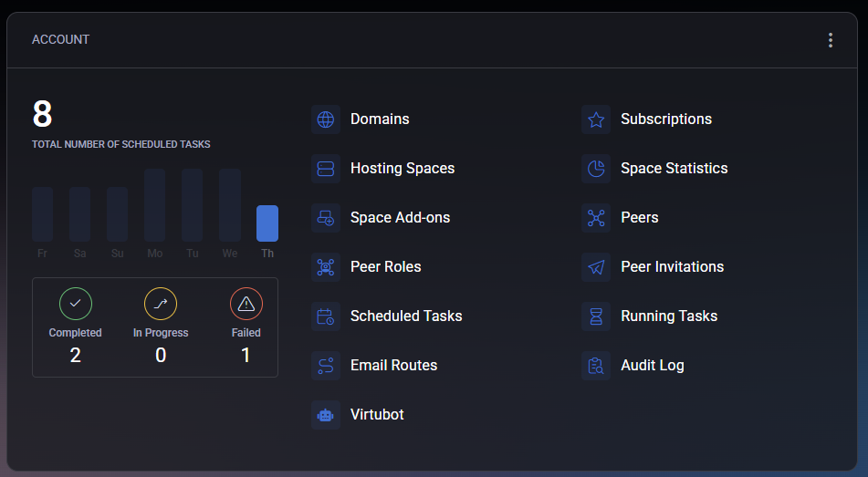The width and height of the screenshot is (868, 477).
Task: Go to the Audit Log page
Action: tap(652, 366)
